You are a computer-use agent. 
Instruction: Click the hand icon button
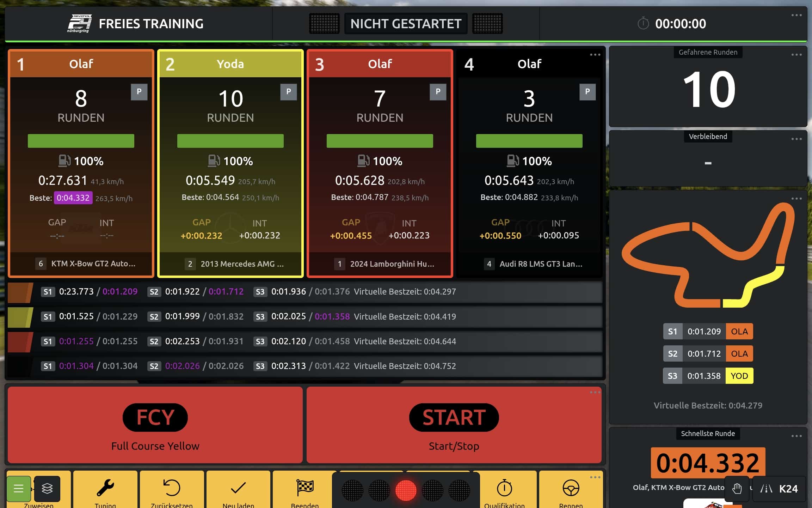[x=737, y=489]
